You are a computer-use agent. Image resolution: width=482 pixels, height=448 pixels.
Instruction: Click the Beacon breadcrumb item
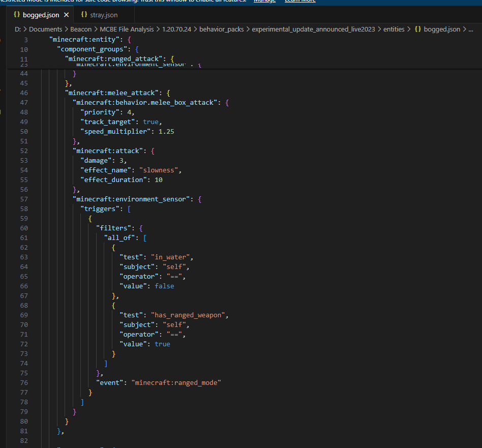(81, 29)
